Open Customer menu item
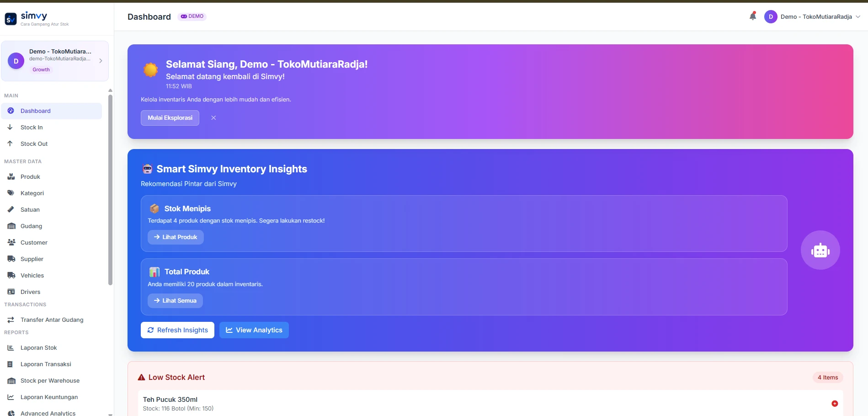Viewport: 868px width, 416px height. 51,243
